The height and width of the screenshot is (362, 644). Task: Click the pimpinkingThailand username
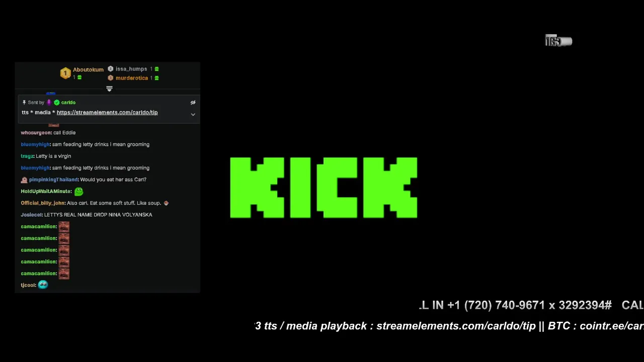tap(53, 179)
